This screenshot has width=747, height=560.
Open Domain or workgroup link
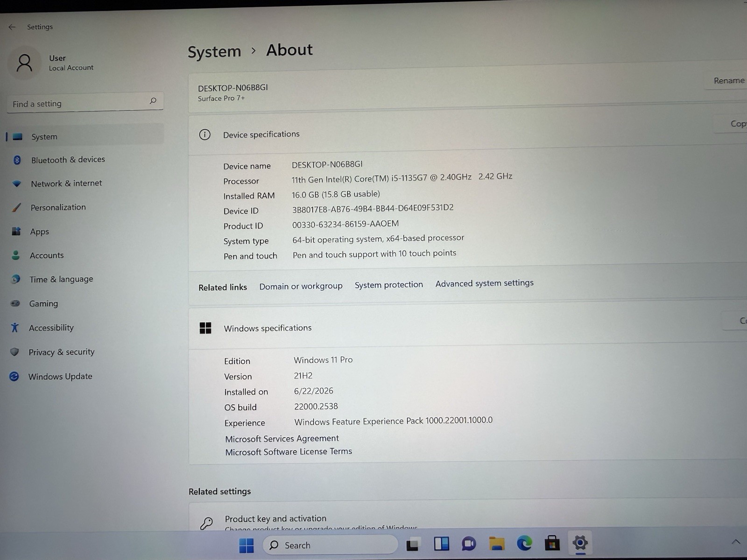click(301, 286)
